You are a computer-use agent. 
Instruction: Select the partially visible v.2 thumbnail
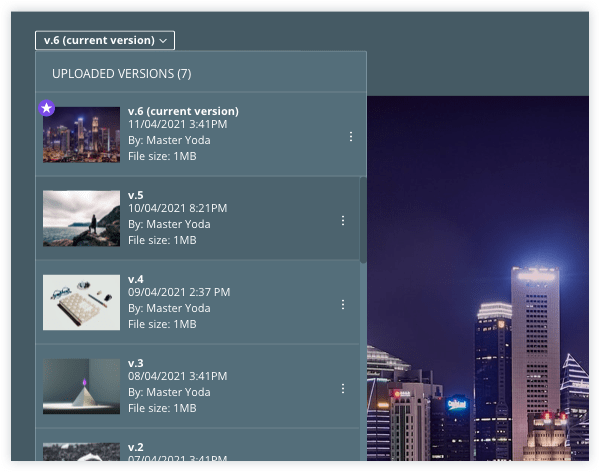click(x=82, y=452)
